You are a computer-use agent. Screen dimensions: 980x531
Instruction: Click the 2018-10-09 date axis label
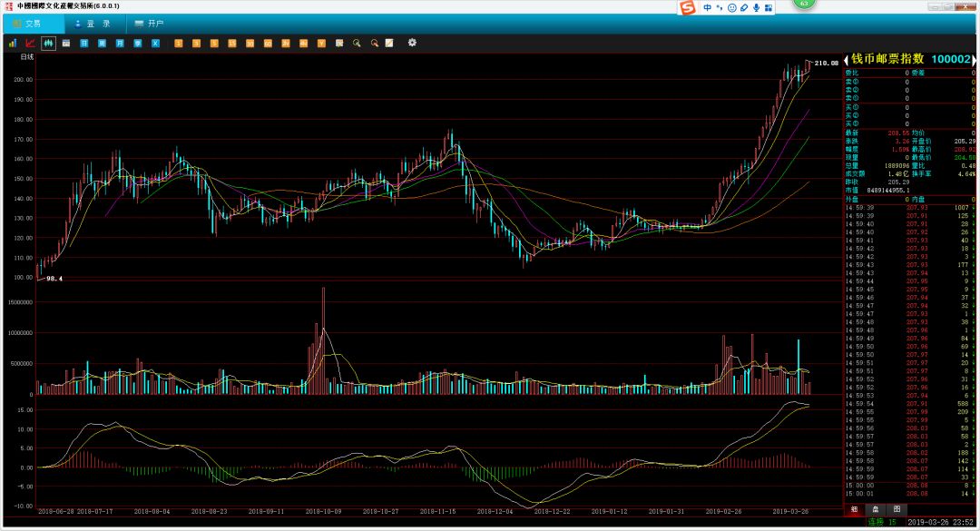323,511
